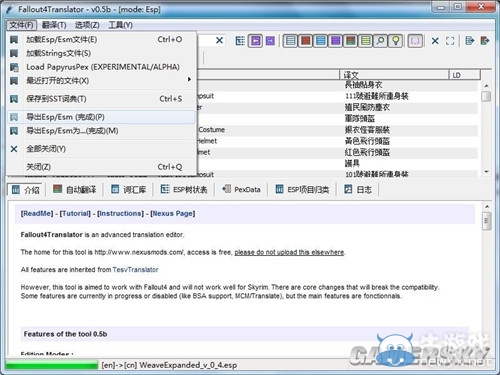Image resolution: width=500 pixels, height=375 pixels.
Task: Open the 翻译(T) menu
Action: [x=54, y=25]
